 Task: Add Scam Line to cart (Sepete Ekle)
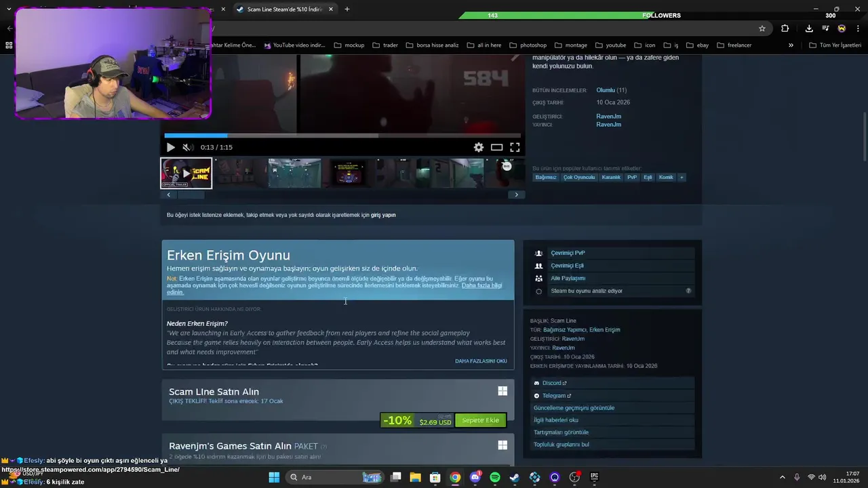coord(480,420)
